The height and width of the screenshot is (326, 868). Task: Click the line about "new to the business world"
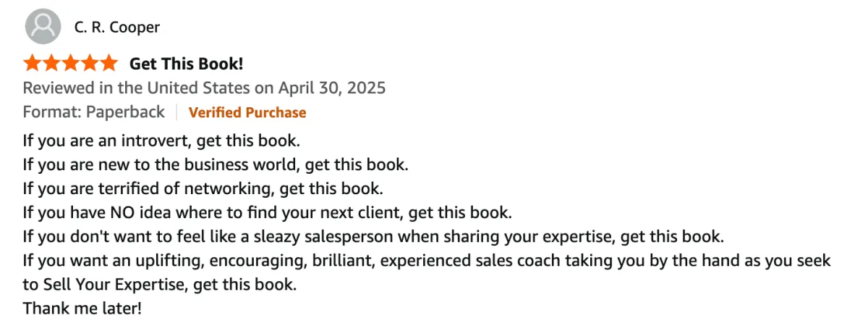[216, 164]
